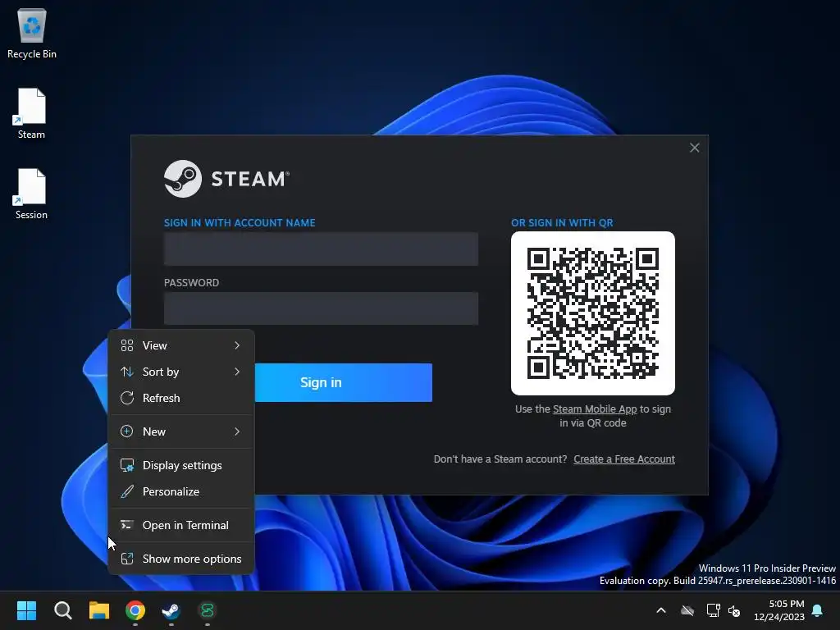Viewport: 840px width, 630px height.
Task: Focus the Password input field
Action: click(x=321, y=308)
